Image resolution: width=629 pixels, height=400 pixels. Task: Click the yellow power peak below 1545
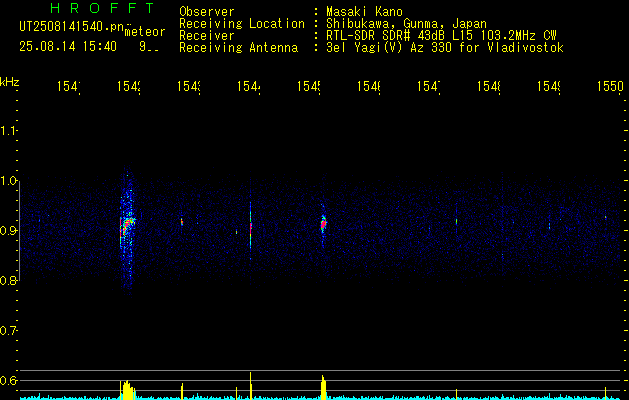[x=324, y=387]
